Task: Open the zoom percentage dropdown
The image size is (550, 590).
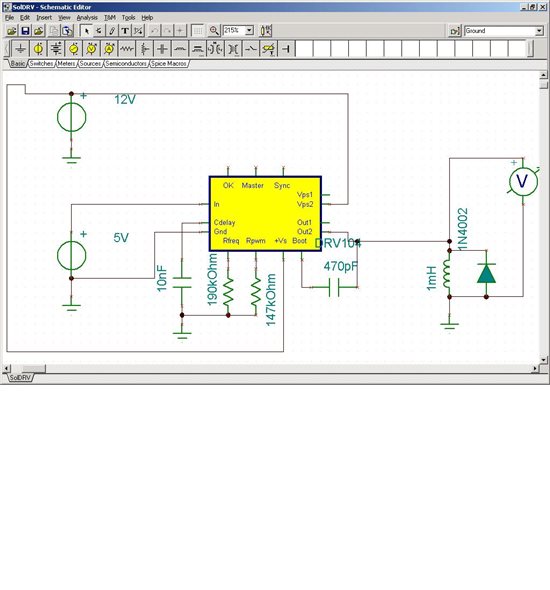Action: click(249, 30)
